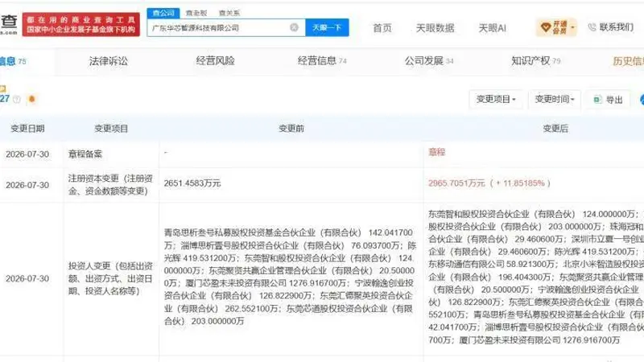Select the 2965.7051万元 after-change value

tap(456, 183)
